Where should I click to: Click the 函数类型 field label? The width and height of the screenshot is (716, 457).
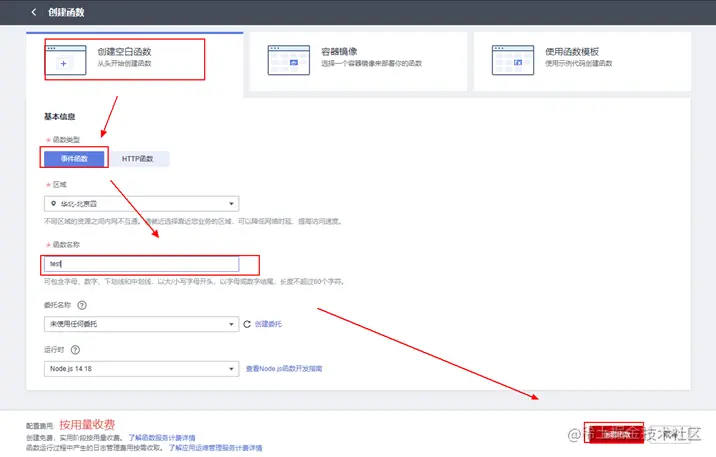[66, 140]
